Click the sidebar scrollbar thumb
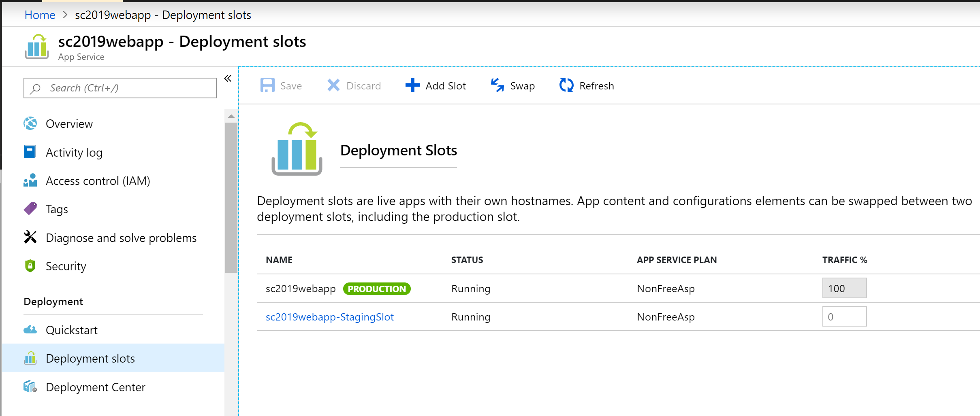The image size is (980, 416). click(x=231, y=197)
